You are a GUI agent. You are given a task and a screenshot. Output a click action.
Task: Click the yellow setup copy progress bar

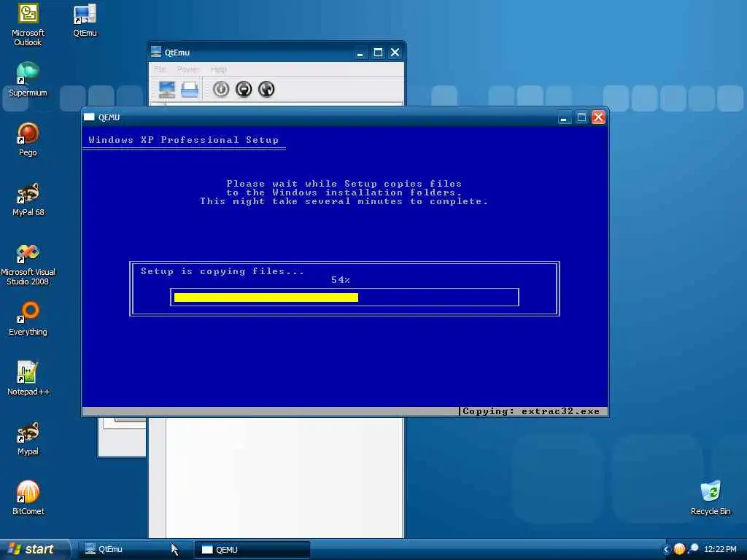pyautogui.click(x=266, y=297)
